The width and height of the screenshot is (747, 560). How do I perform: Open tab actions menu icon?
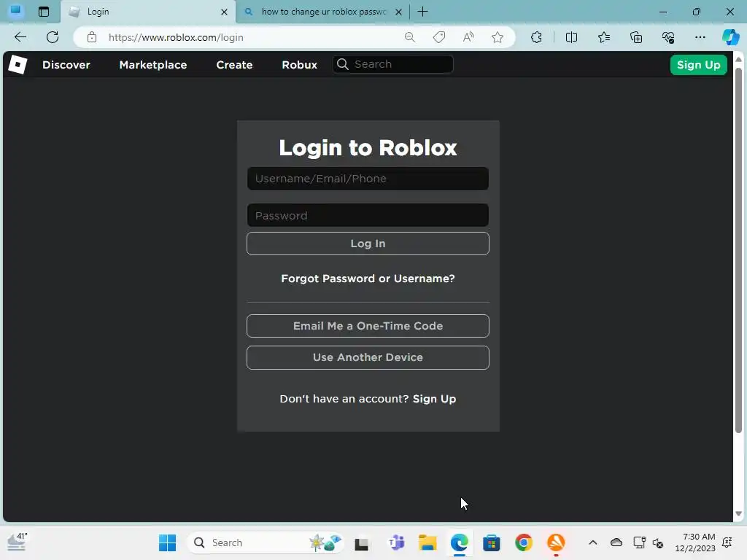[x=43, y=12]
